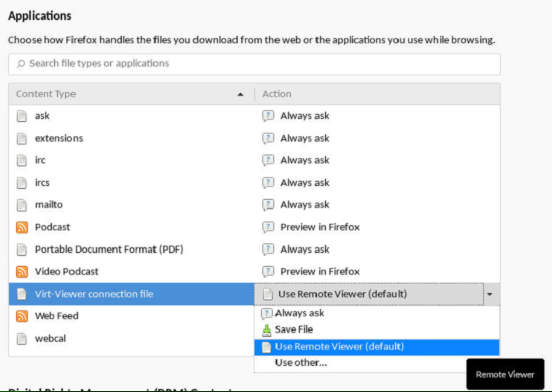552x392 pixels.
Task: Click the Always ask icon for extensions
Action: pyautogui.click(x=268, y=139)
